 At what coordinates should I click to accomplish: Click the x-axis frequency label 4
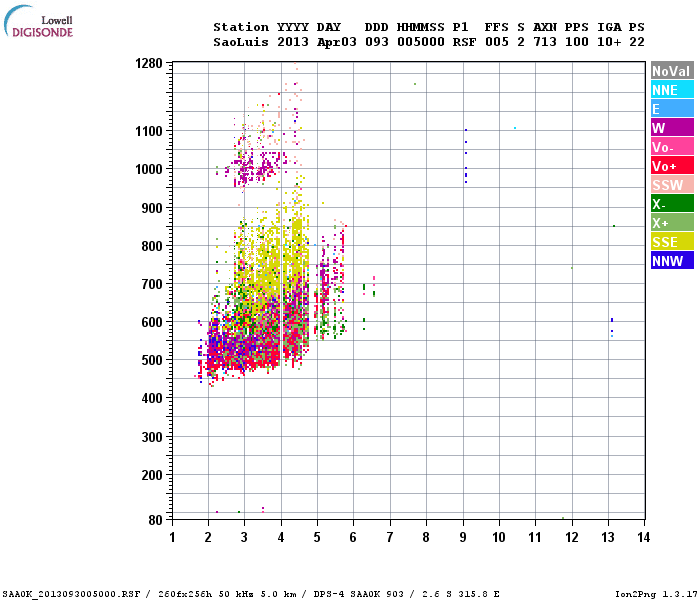tap(281, 537)
